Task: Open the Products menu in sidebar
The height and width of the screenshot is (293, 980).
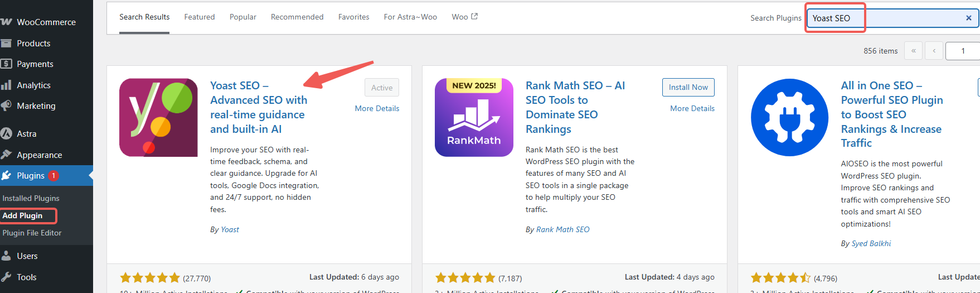Action: point(33,44)
